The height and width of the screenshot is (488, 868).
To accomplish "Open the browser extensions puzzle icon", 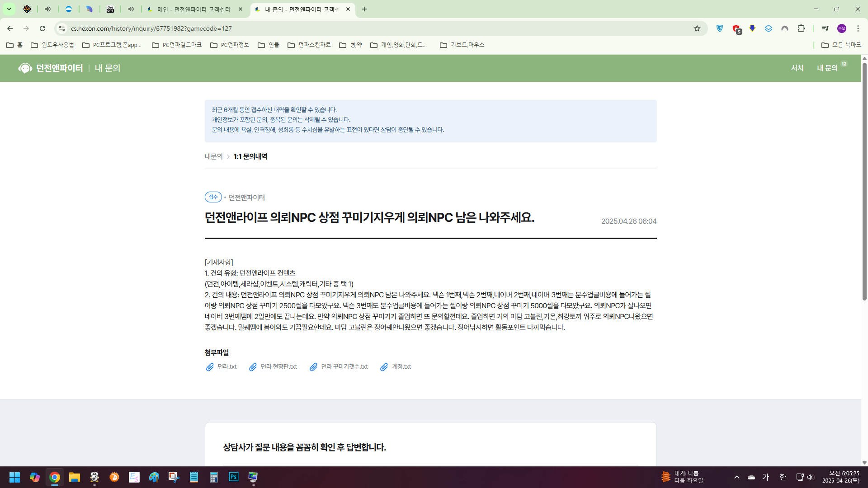I will point(801,28).
